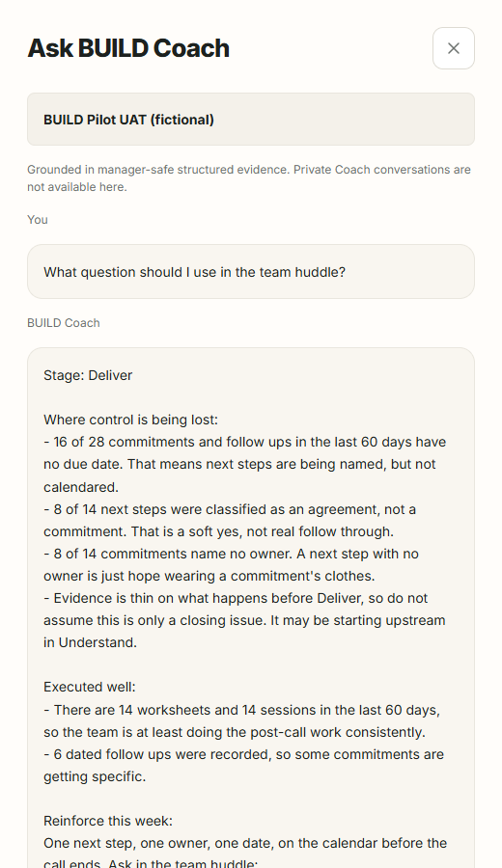The width and height of the screenshot is (502, 868).
Task: Click the 'You' sender label
Action: (x=38, y=220)
